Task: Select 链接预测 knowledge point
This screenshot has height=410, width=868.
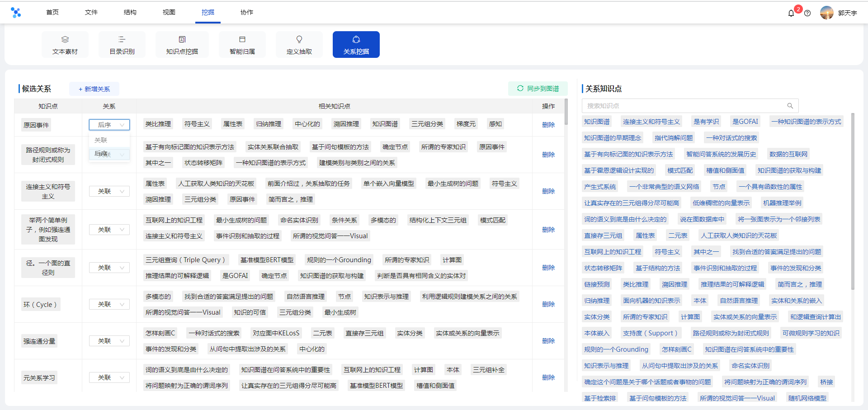Action: 597,284
